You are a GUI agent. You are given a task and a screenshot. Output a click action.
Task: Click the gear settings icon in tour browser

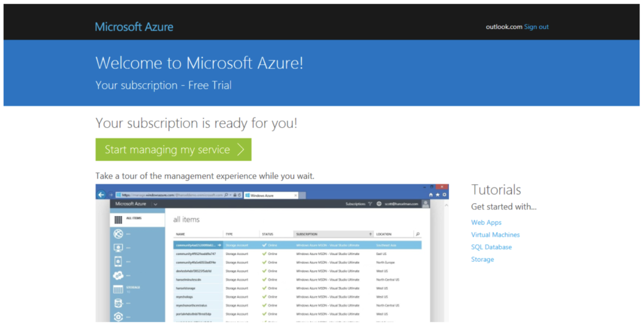(444, 195)
